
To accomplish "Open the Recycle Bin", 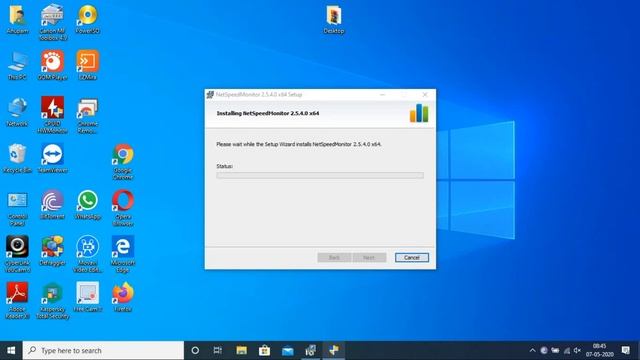I will click(x=17, y=159).
